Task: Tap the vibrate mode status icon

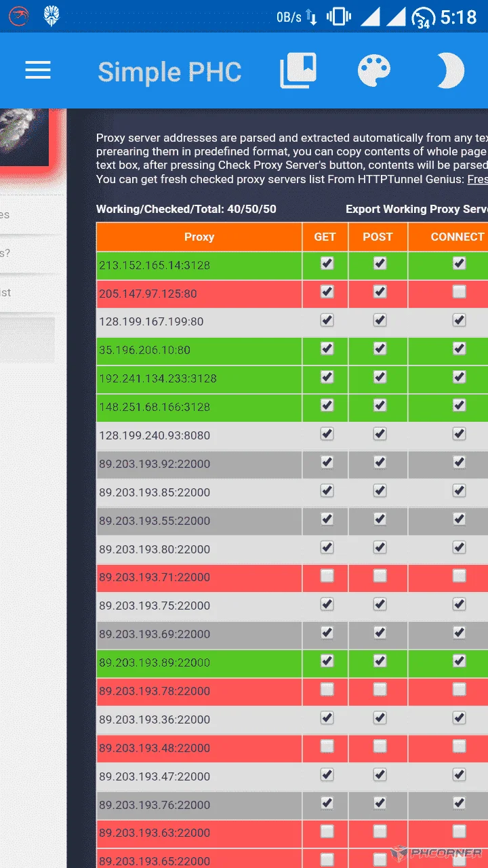Action: pyautogui.click(x=338, y=17)
